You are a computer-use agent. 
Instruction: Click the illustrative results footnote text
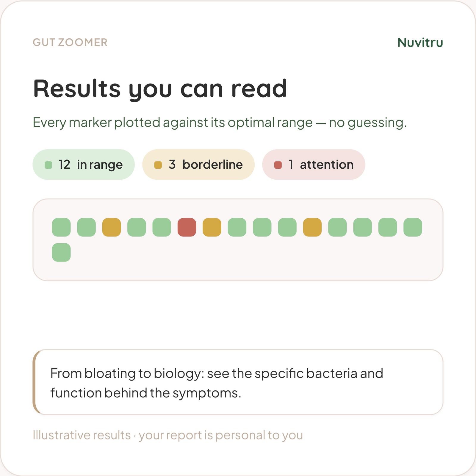point(168,435)
